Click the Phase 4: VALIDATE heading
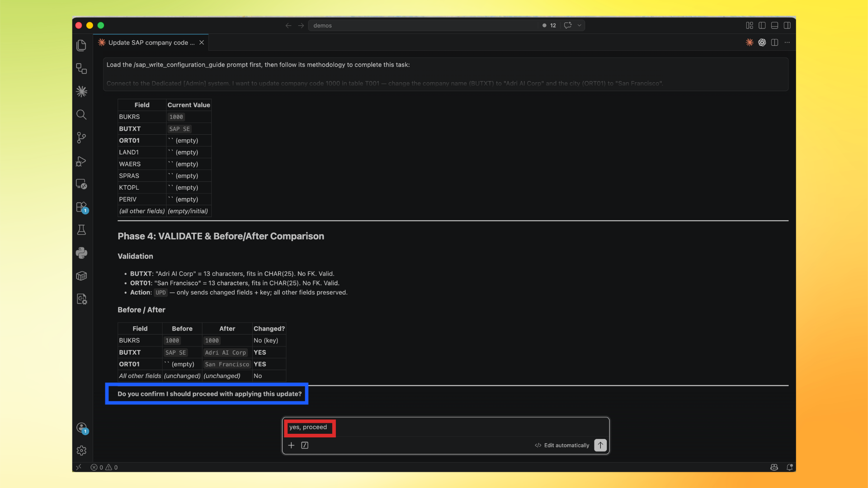This screenshot has height=488, width=868. tap(221, 236)
